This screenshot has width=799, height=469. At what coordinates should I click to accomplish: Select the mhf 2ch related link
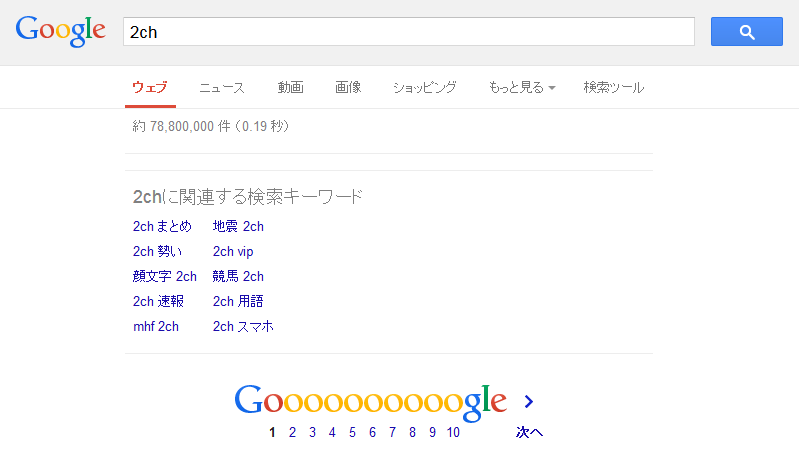point(155,326)
